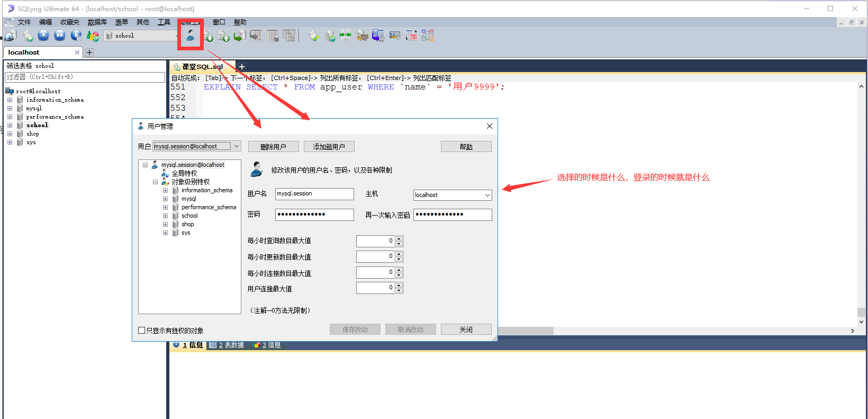Open the 窗口 menu

tap(219, 22)
